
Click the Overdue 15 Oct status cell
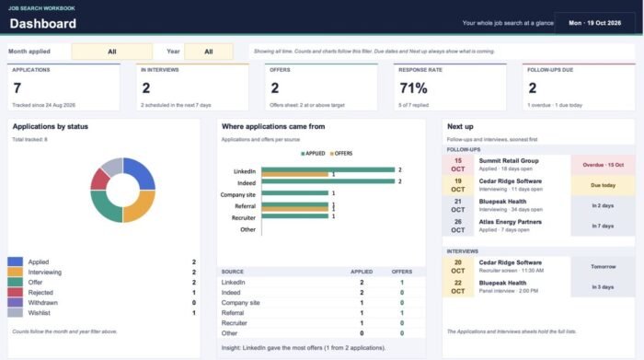pos(603,165)
